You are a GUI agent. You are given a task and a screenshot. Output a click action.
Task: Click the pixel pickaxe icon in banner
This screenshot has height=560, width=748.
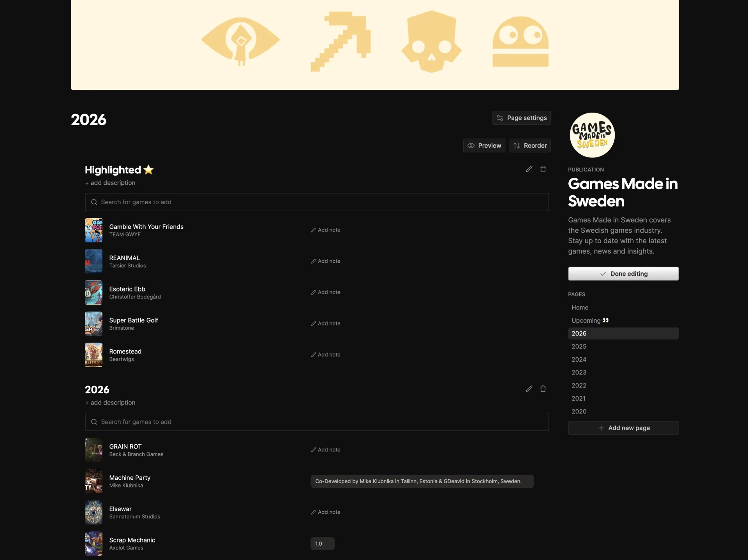click(x=341, y=41)
